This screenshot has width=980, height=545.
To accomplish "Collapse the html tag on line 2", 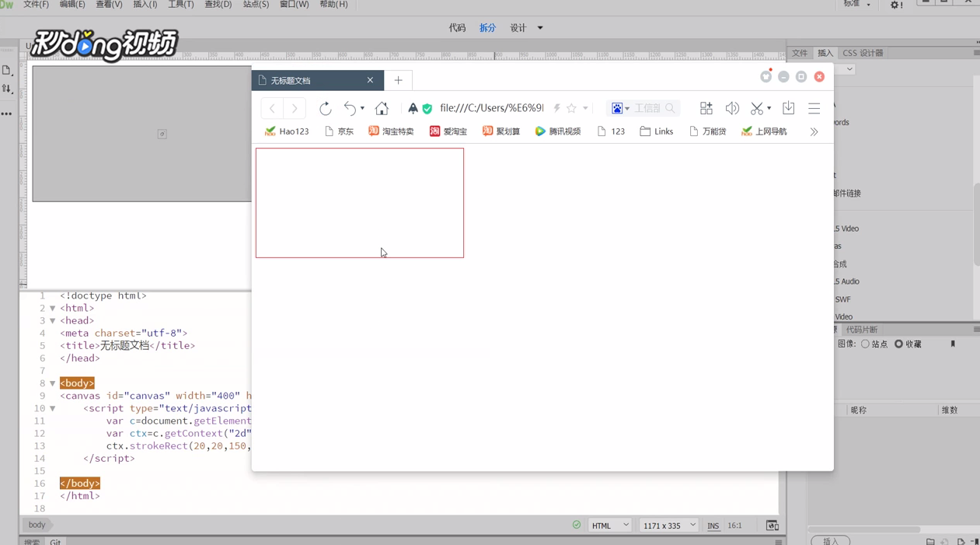I will (53, 309).
